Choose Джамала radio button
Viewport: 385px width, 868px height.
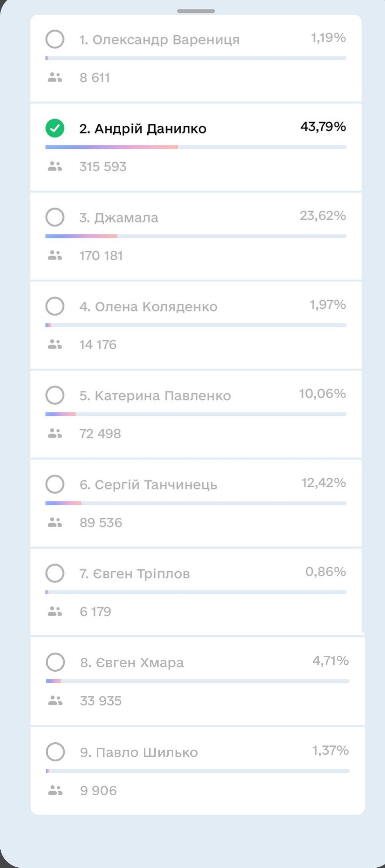55,217
